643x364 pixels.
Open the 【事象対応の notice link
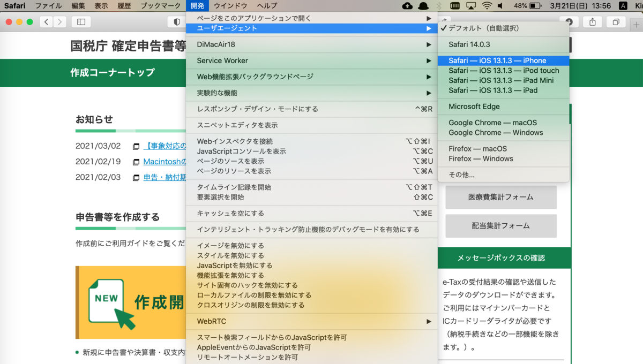pyautogui.click(x=165, y=146)
